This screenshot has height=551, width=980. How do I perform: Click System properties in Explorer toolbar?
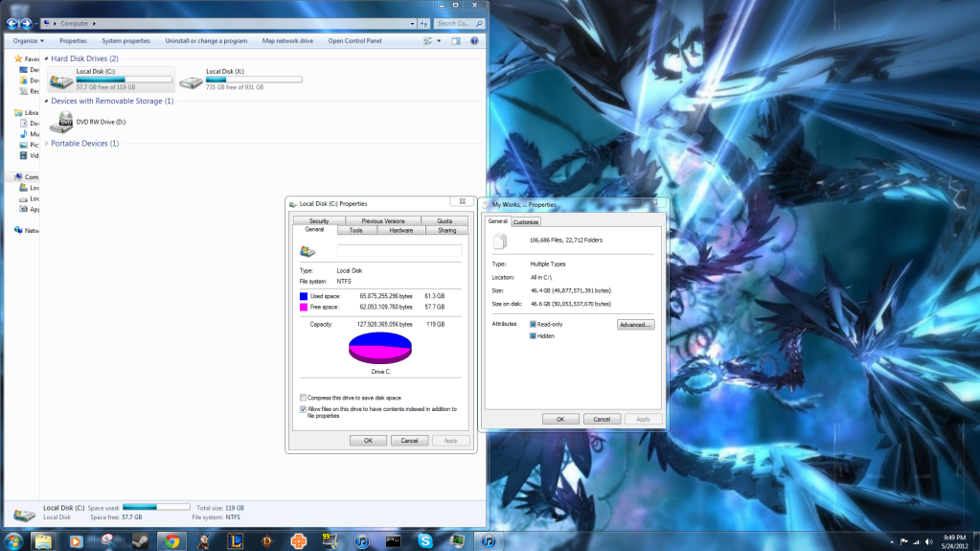[x=125, y=41]
